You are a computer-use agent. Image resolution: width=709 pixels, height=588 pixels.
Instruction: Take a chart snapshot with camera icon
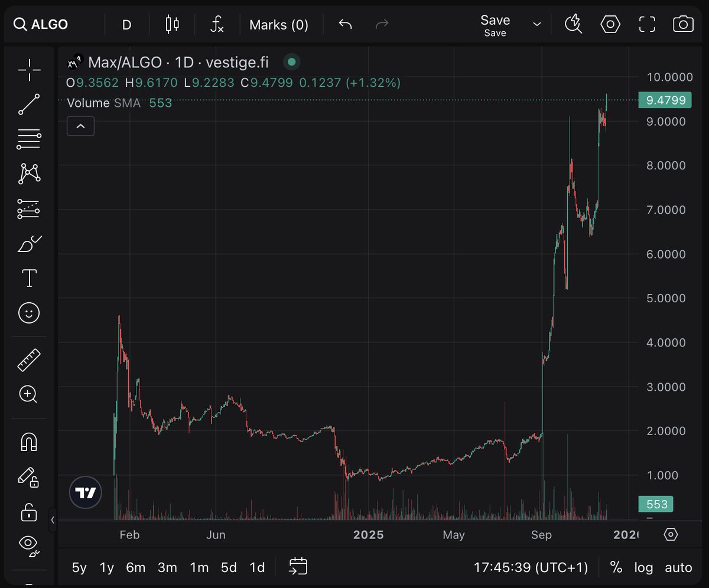click(x=682, y=24)
